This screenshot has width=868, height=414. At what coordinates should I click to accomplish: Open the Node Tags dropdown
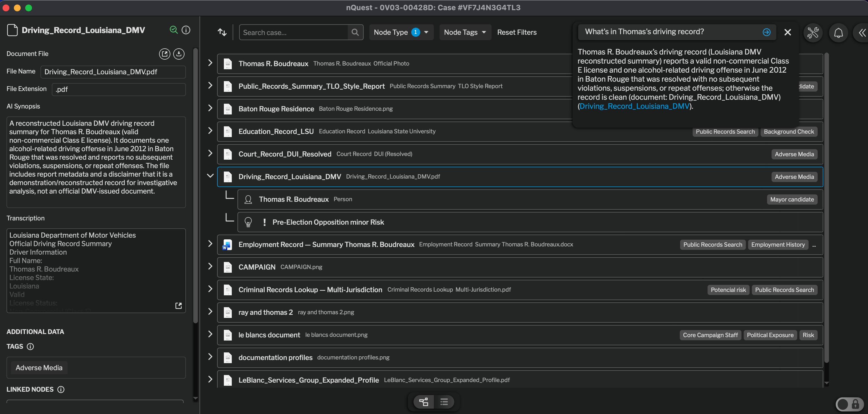[465, 32]
